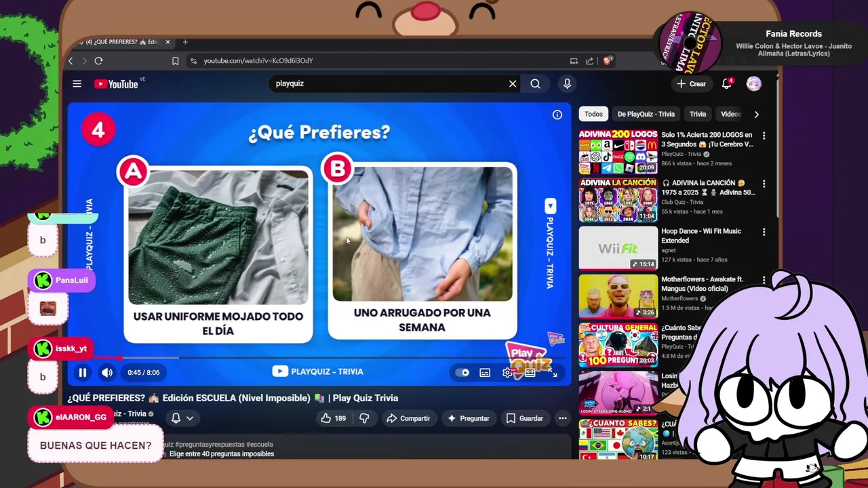The height and width of the screenshot is (488, 868).
Task: Click the search magnifier button
Action: click(x=535, y=84)
